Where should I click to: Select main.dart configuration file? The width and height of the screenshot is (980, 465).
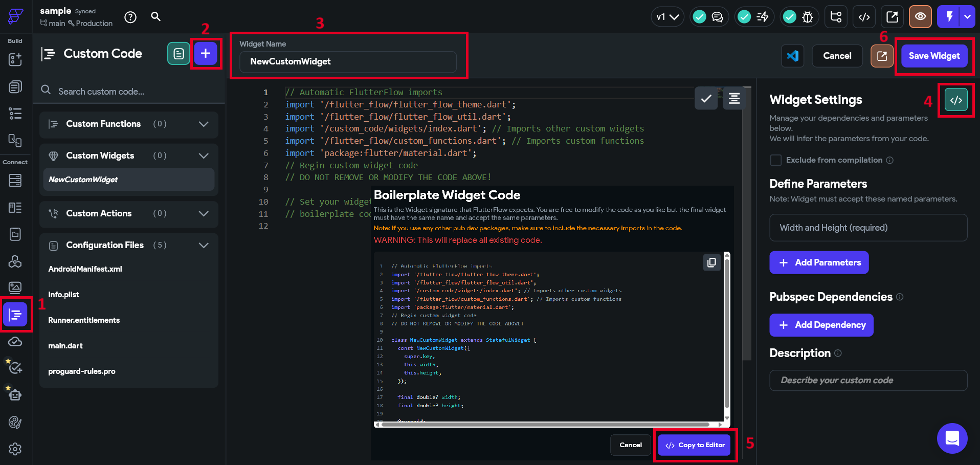click(65, 346)
